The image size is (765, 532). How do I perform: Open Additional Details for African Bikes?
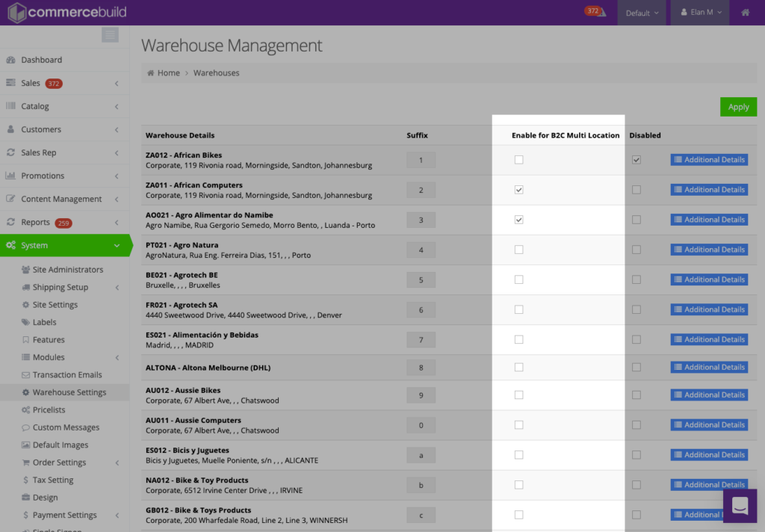708,159
